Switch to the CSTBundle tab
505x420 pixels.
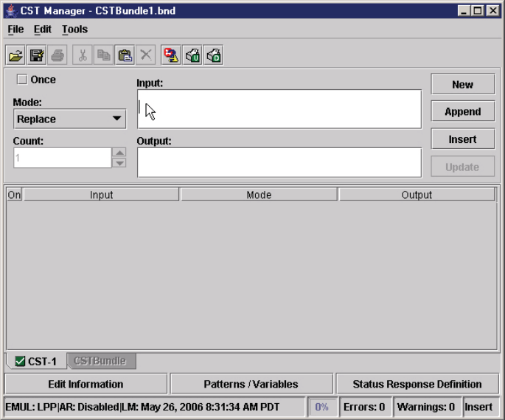[102, 361]
